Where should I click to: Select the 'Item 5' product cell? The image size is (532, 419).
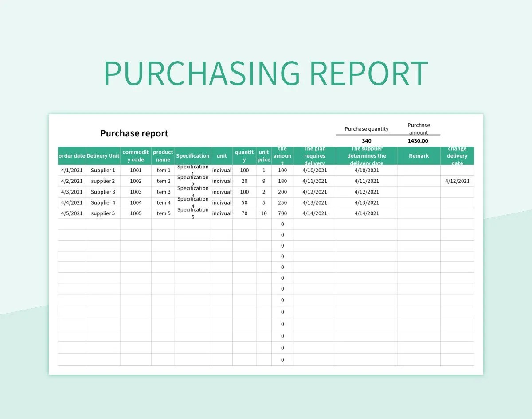click(x=163, y=213)
